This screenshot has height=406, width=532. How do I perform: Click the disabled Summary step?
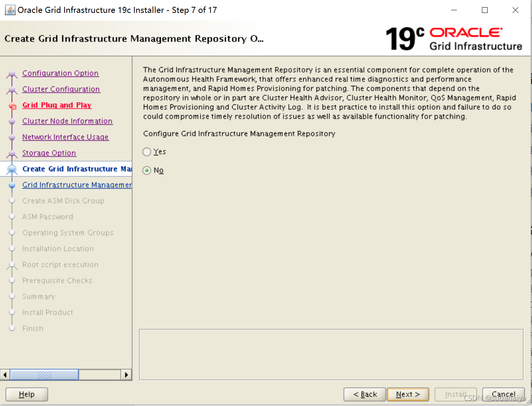(38, 296)
